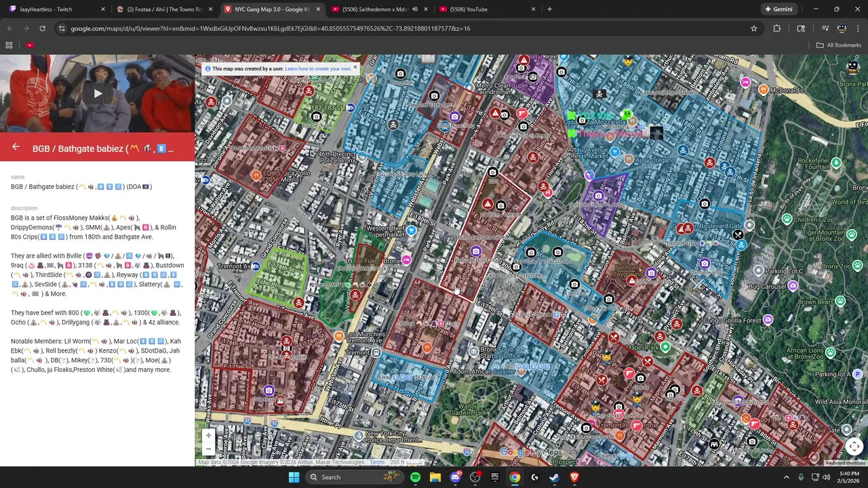Open the map camera controls compass
868x488 pixels.
click(854, 446)
